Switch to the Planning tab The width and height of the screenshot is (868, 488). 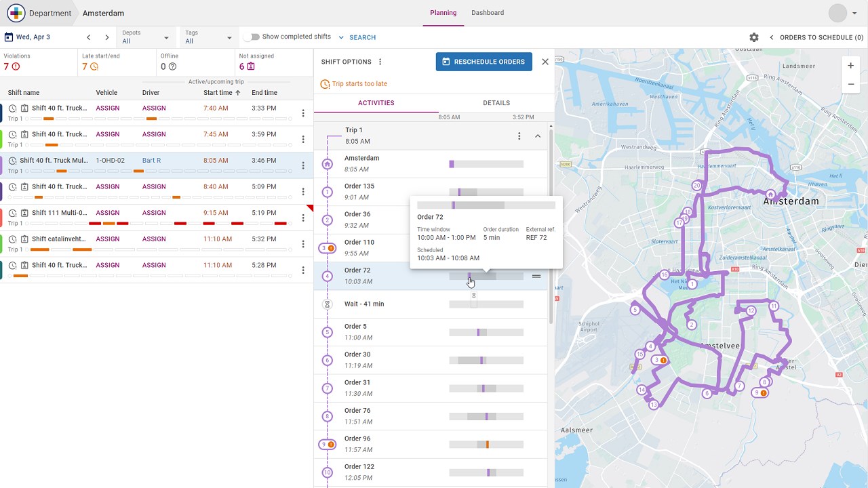pyautogui.click(x=443, y=13)
